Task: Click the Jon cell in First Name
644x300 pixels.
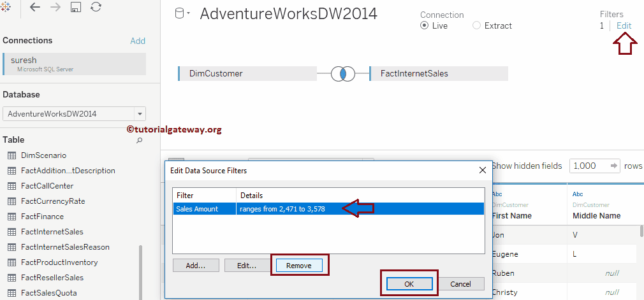Action: [529, 235]
